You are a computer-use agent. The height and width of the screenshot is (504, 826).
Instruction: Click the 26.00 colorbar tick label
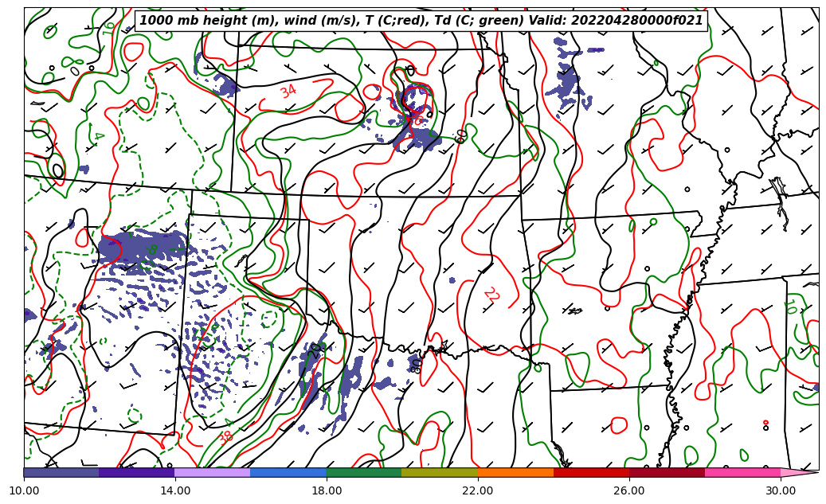(x=629, y=490)
